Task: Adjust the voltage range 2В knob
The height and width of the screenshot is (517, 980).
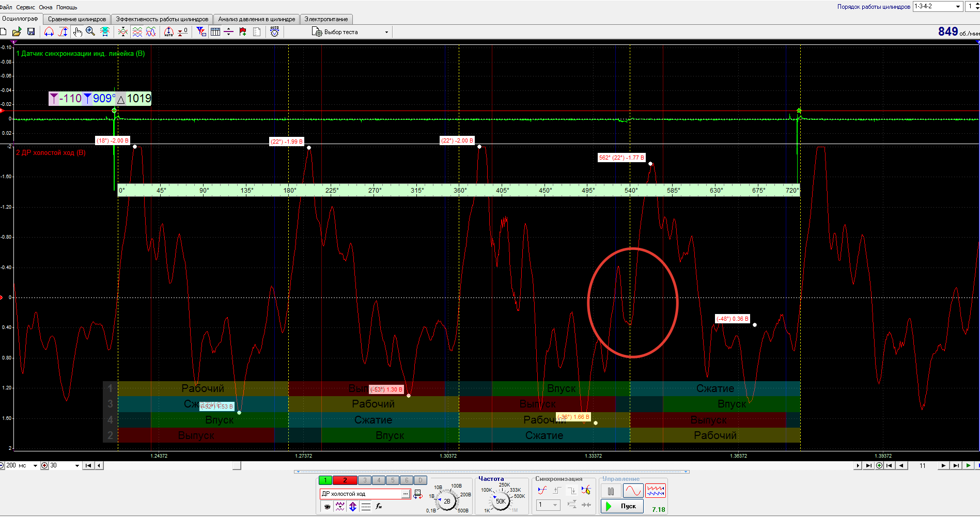Action: (x=447, y=501)
